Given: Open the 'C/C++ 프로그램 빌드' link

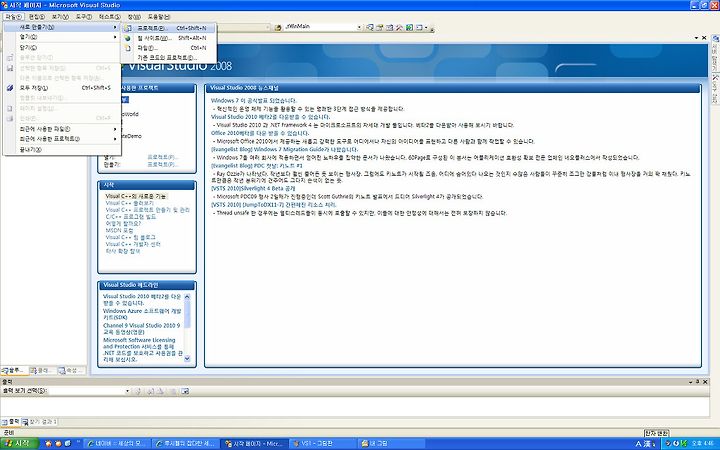Looking at the screenshot, I should pyautogui.click(x=131, y=217).
